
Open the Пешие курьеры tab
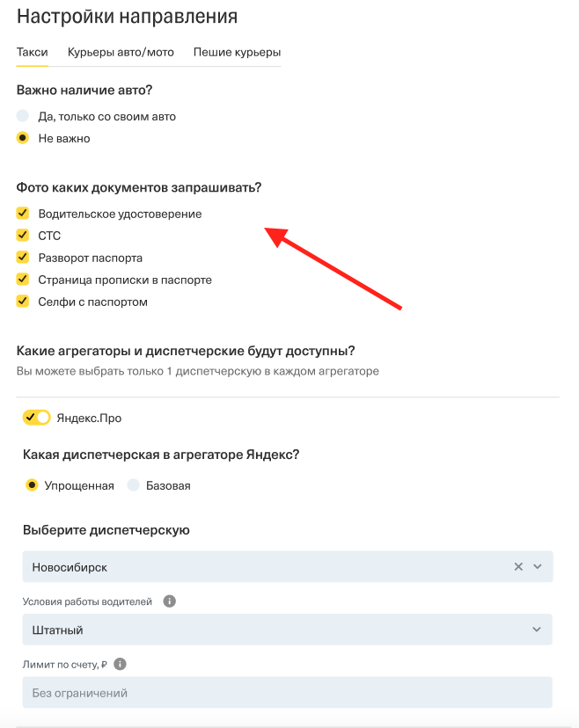click(237, 53)
